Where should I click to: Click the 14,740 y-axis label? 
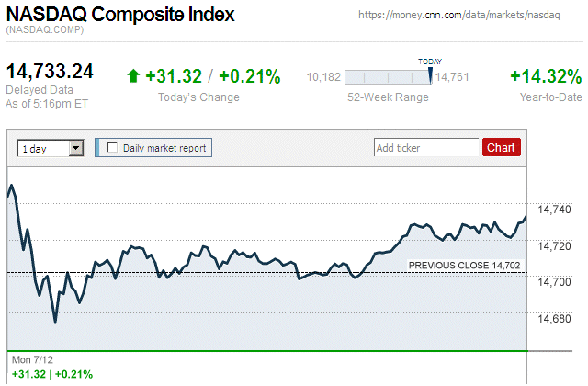[x=552, y=210]
